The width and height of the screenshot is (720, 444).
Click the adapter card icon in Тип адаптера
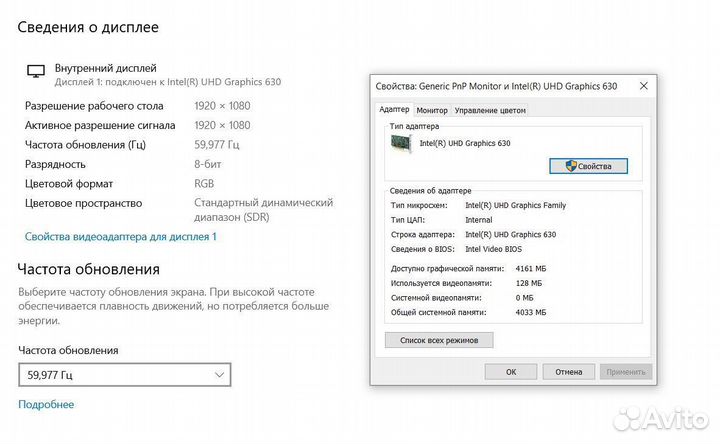coord(401,144)
